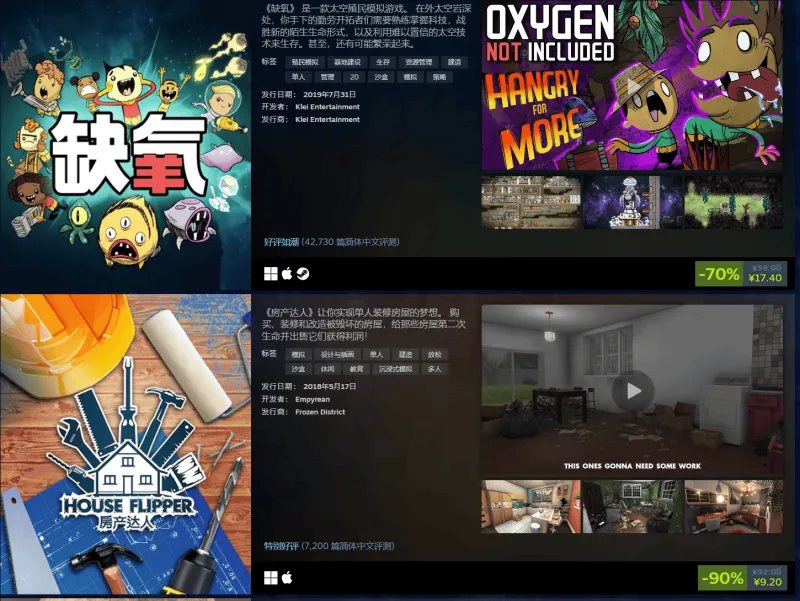Play the House Flipper trailer video
The image size is (800, 601).
coord(633,391)
